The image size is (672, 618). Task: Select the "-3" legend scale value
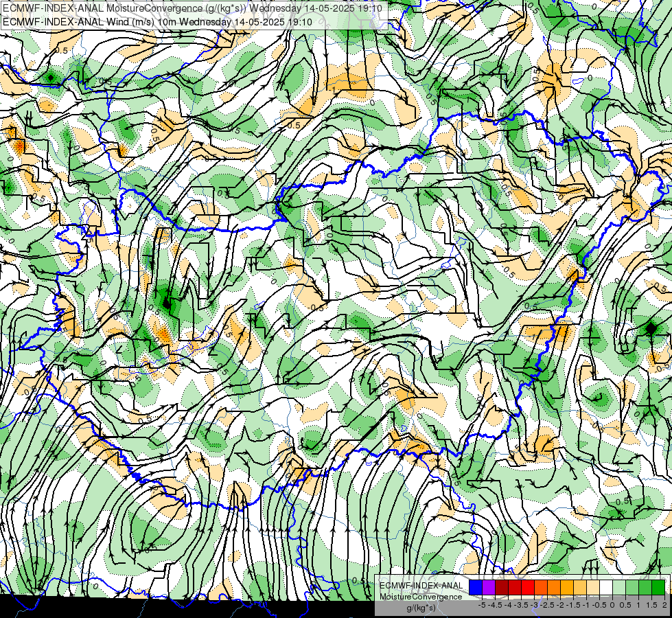click(x=535, y=605)
